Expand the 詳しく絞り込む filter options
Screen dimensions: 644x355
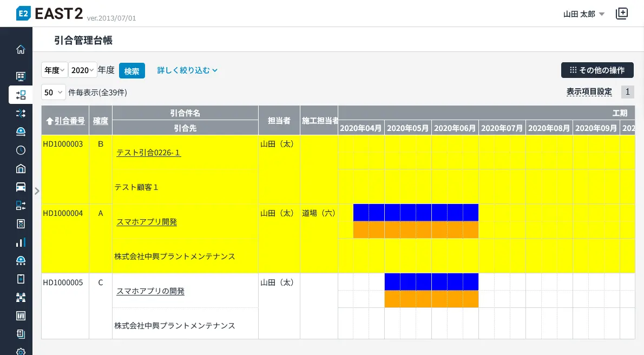tap(187, 70)
